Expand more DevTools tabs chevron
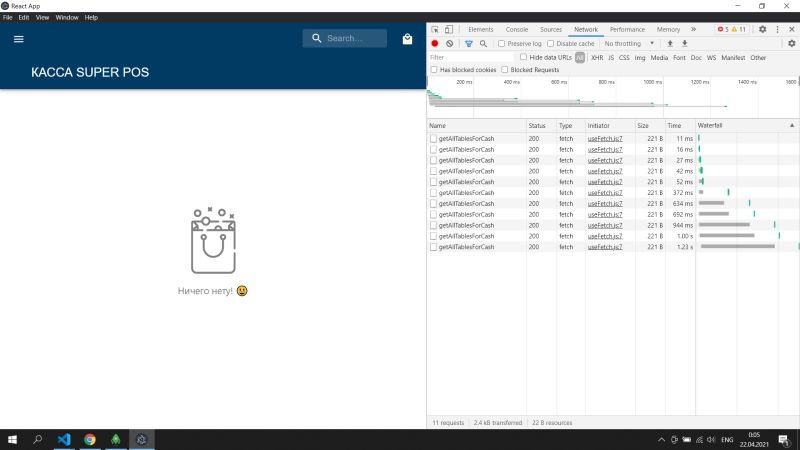This screenshot has width=800, height=450. (x=693, y=30)
